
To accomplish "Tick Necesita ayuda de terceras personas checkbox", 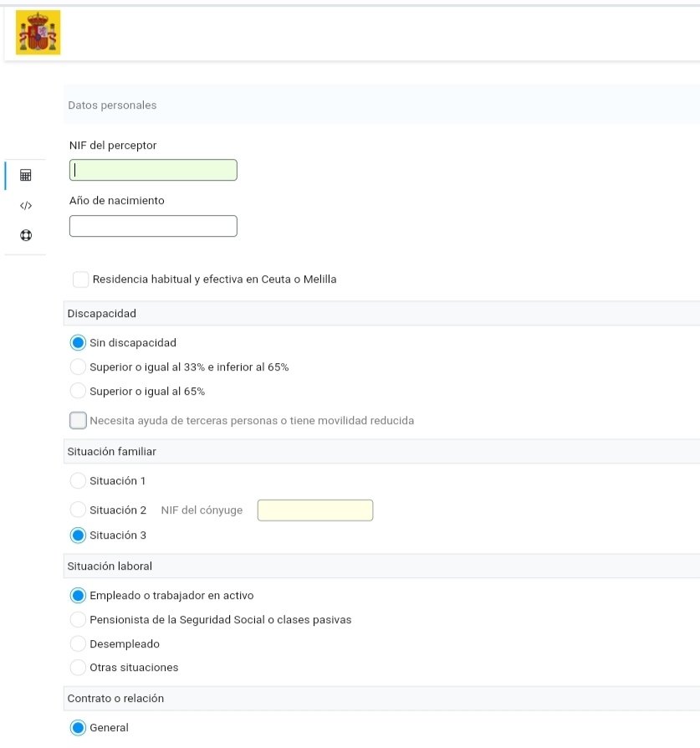I will (x=79, y=420).
